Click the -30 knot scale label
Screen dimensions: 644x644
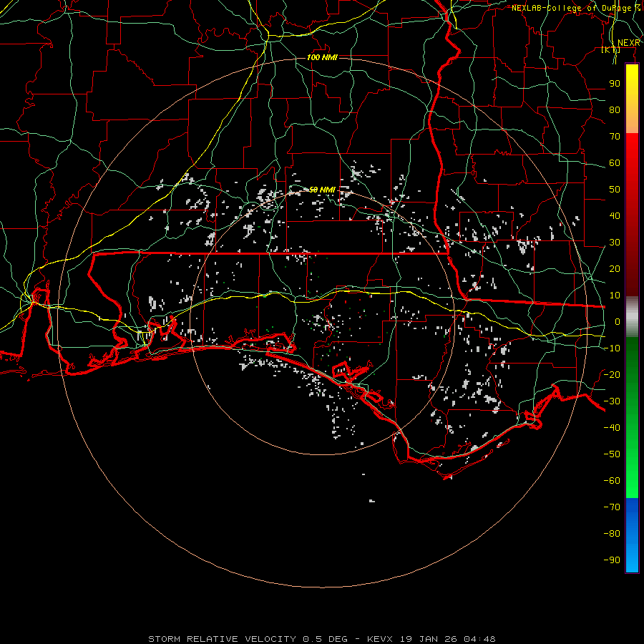coord(612,401)
